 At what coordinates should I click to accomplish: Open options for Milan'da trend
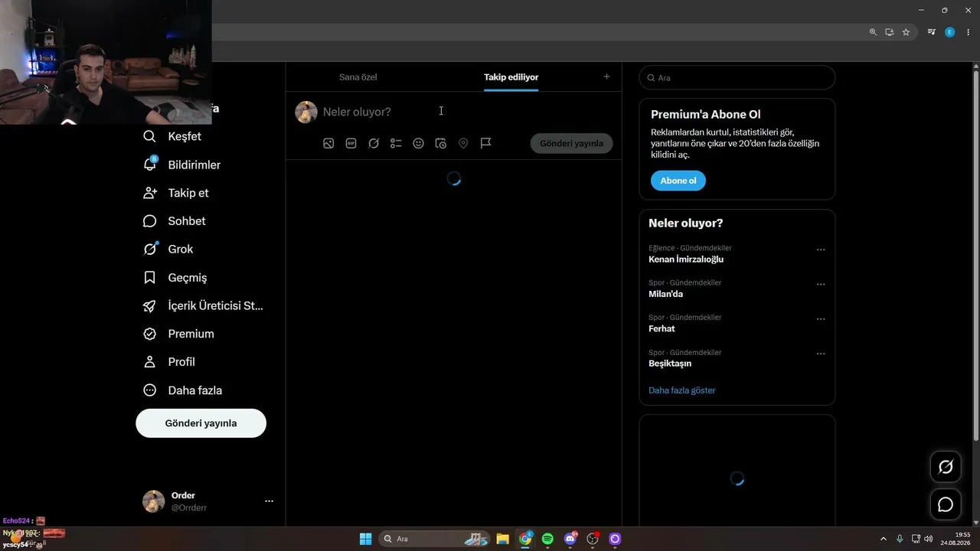[x=821, y=284]
